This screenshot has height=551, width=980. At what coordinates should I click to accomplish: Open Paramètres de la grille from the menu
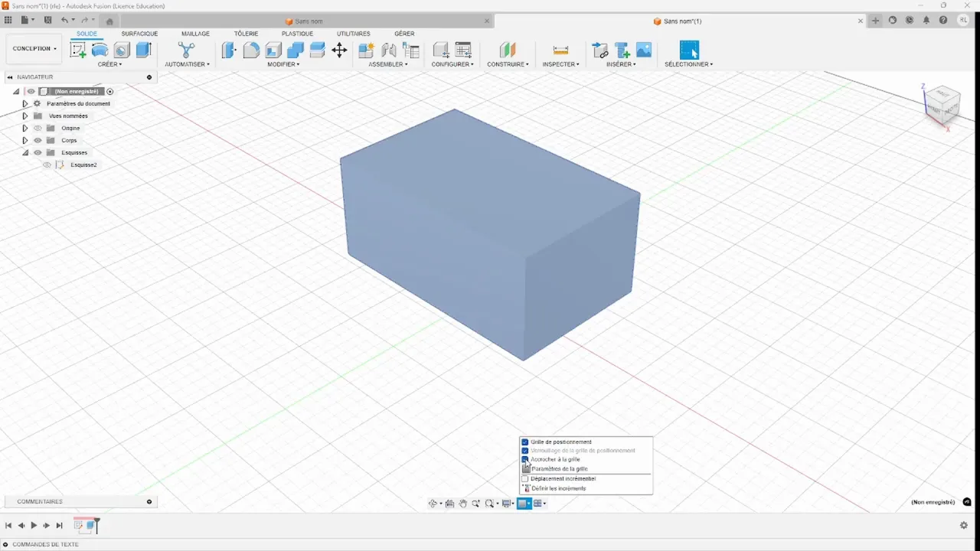[559, 468]
